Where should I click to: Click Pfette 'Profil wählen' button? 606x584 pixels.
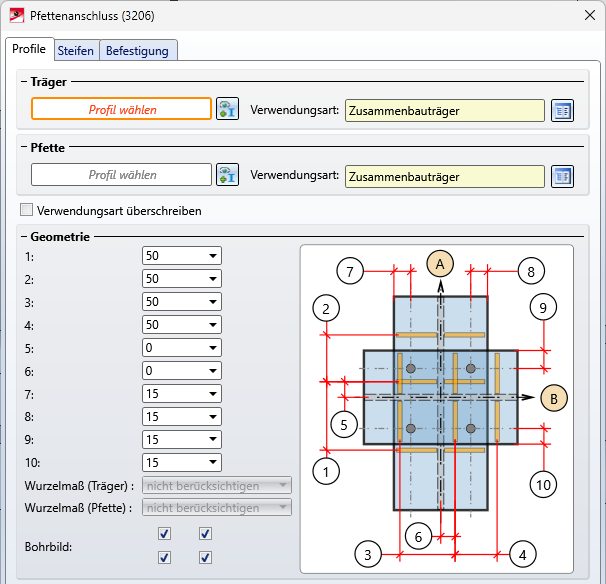click(x=121, y=175)
